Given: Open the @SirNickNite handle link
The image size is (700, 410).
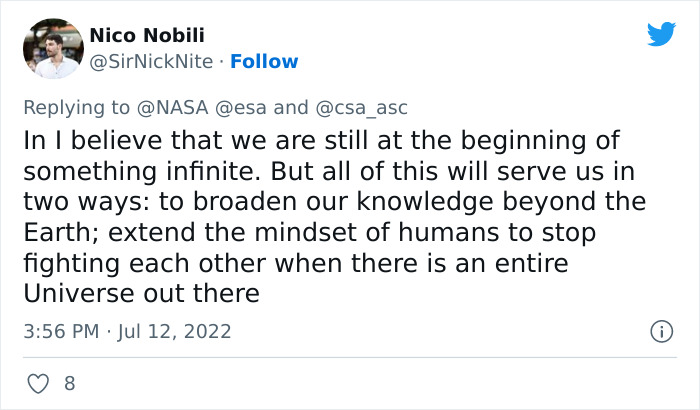Looking at the screenshot, I should click(x=151, y=61).
